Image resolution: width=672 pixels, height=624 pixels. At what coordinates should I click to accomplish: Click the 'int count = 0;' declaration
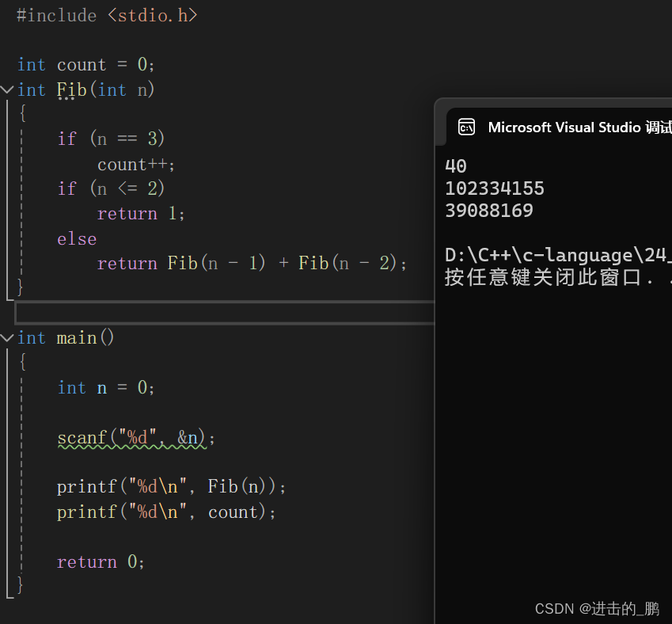[x=85, y=65]
